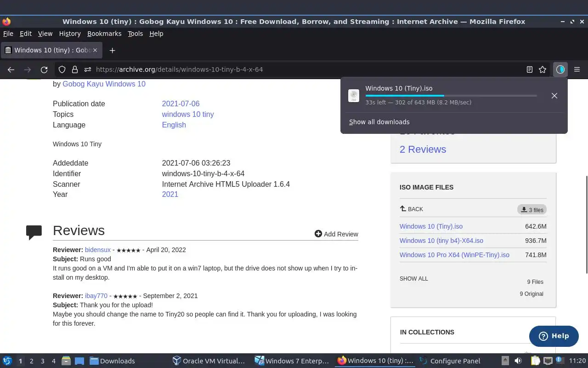
Task: Switch to workspace 3 in pager
Action: click(x=42, y=361)
